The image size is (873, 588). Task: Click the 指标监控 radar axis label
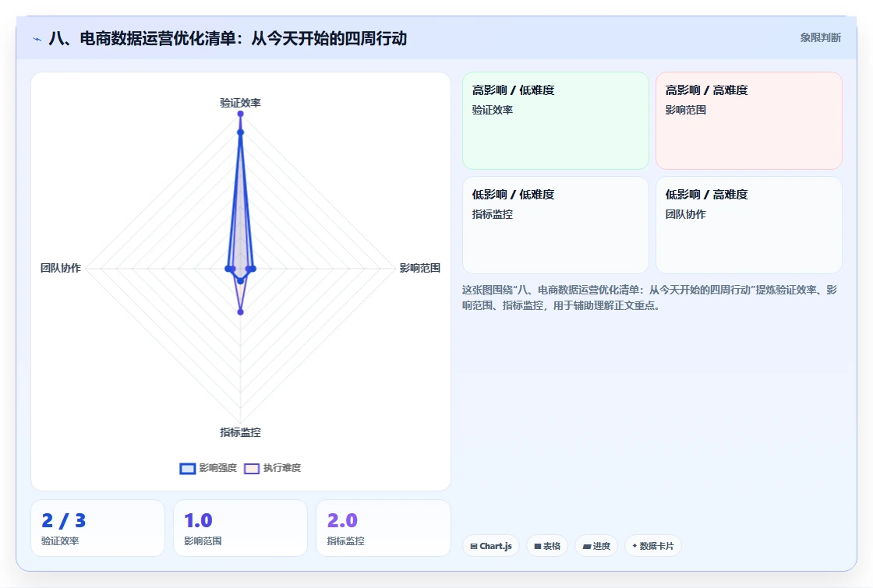click(x=240, y=432)
